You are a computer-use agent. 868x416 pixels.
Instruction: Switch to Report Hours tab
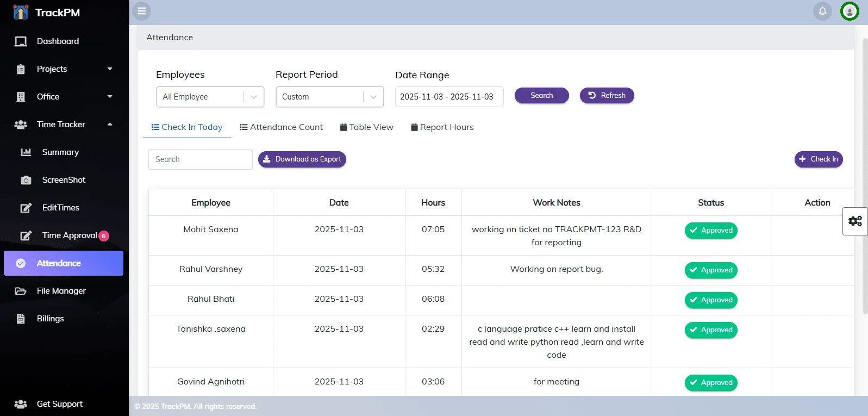442,127
